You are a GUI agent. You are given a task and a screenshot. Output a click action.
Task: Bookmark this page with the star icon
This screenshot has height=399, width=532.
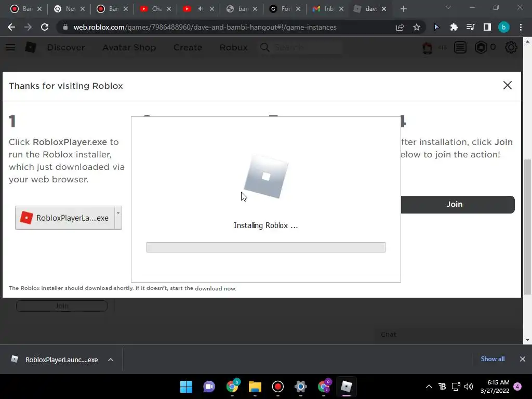(417, 27)
